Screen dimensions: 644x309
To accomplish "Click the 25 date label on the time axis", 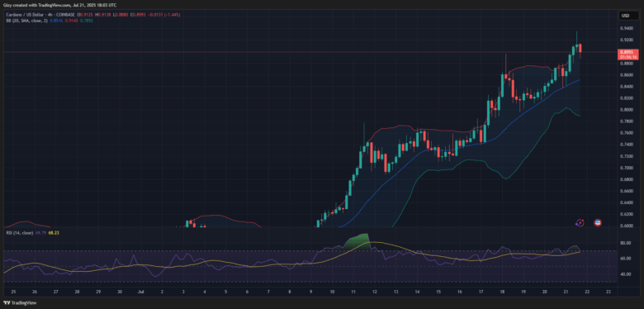I will [13, 292].
